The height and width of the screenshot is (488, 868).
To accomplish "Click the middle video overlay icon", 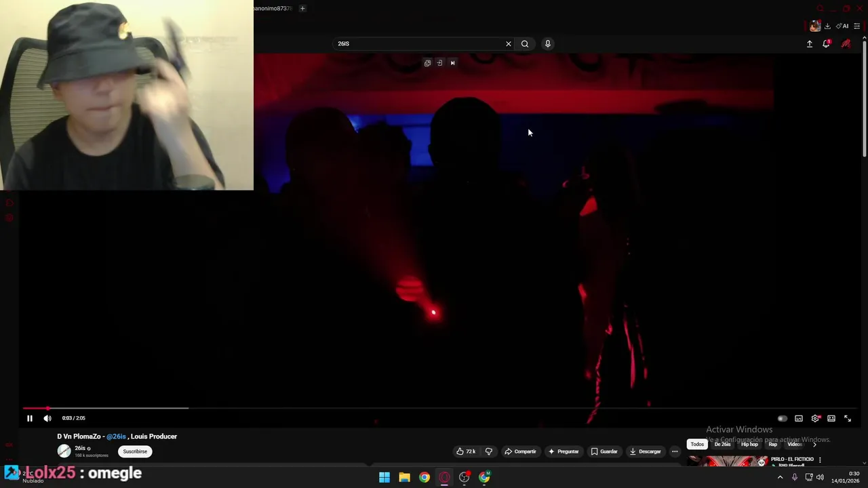I will (439, 63).
